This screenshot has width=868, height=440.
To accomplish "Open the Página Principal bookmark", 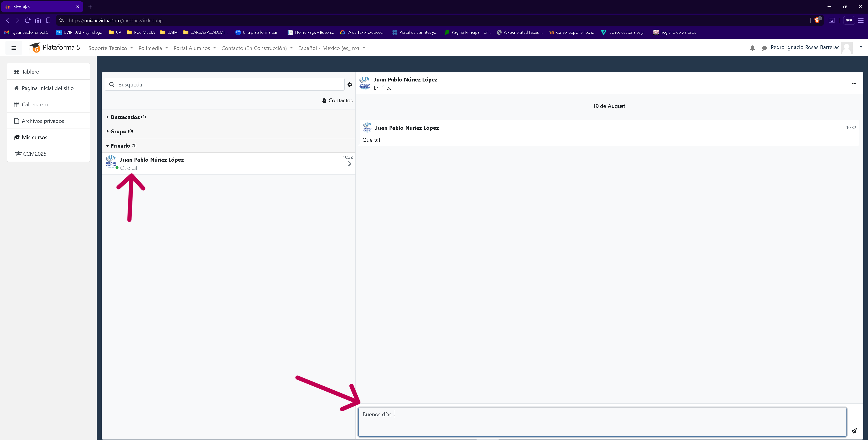I will click(467, 32).
